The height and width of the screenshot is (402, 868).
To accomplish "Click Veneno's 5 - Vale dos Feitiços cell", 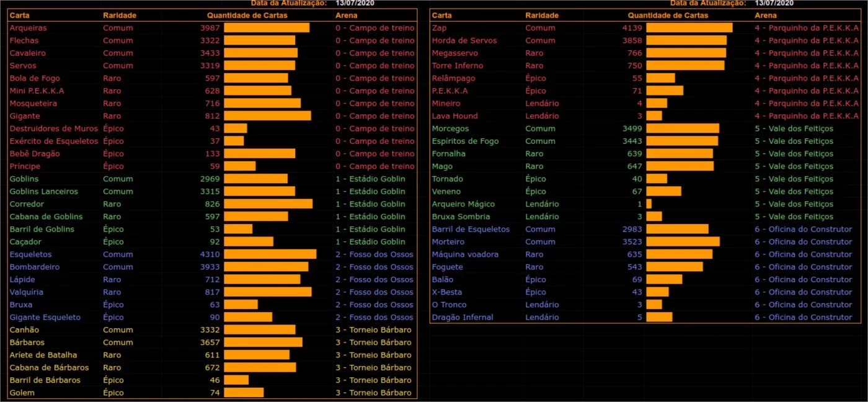I will [794, 191].
